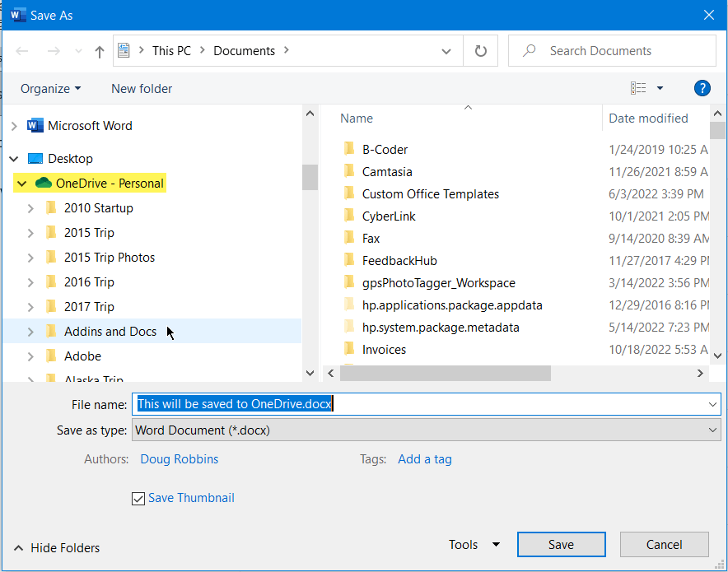Select the hp.system.package.metadata folder icon
Screen dimensions: 728x572
pos(349,327)
